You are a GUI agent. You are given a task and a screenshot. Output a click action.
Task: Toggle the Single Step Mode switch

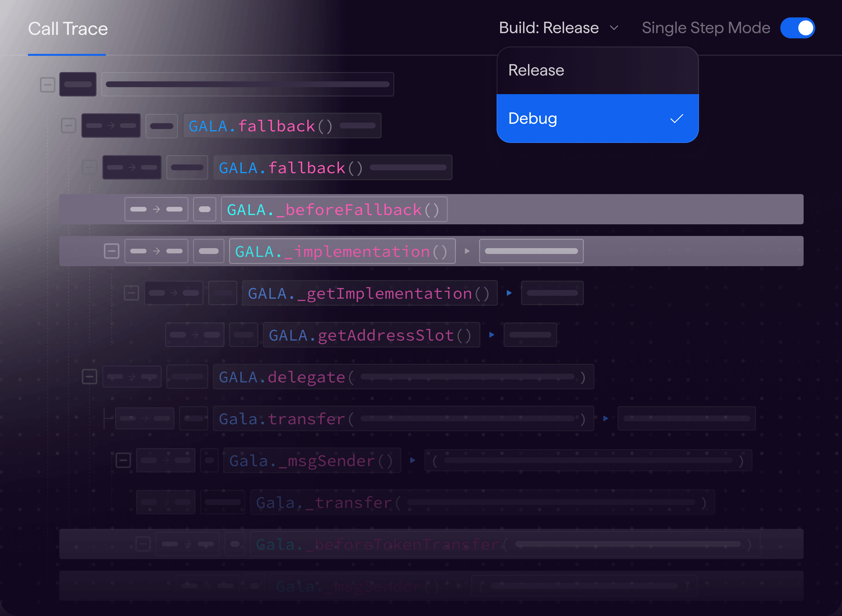797,28
